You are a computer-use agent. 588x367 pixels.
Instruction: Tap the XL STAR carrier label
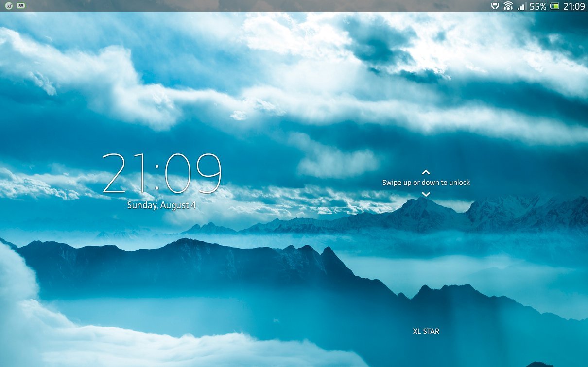click(426, 331)
